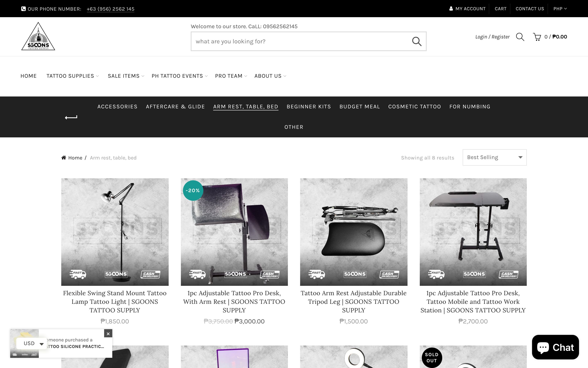The width and height of the screenshot is (588, 368).
Task: Click the -20% discount badge
Action: point(193,190)
